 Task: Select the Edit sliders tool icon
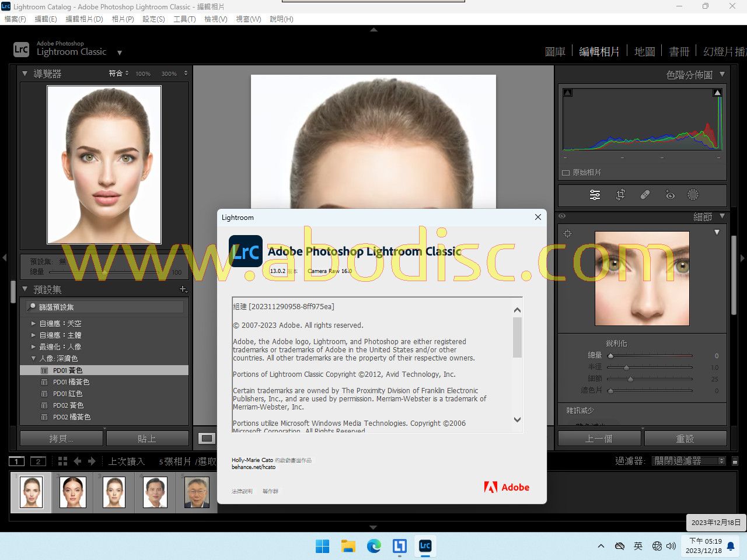[x=595, y=195]
